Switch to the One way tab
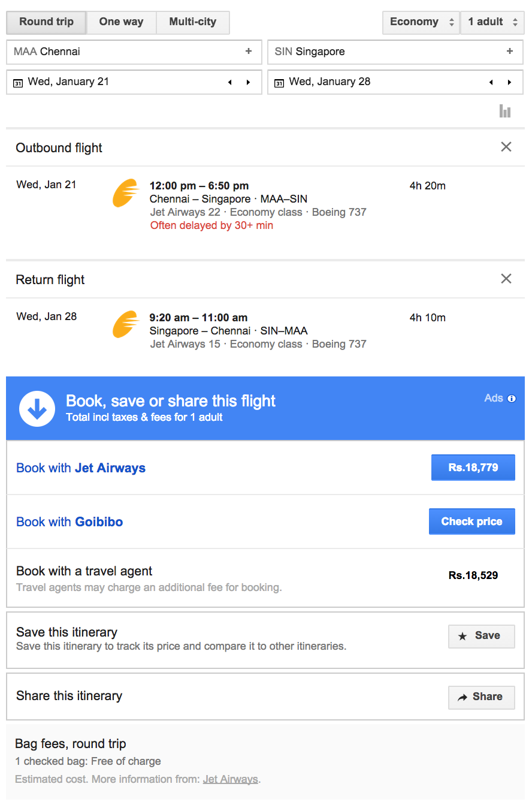The height and width of the screenshot is (808, 532). coord(121,22)
